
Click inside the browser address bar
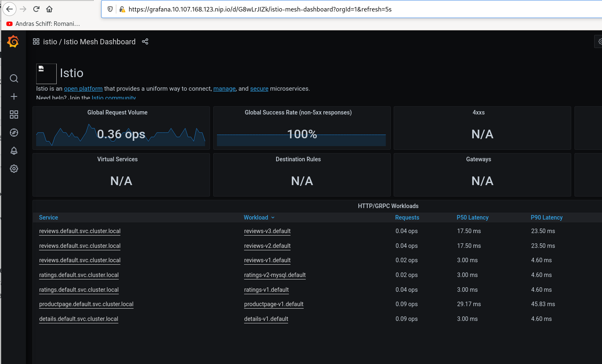coord(288,9)
